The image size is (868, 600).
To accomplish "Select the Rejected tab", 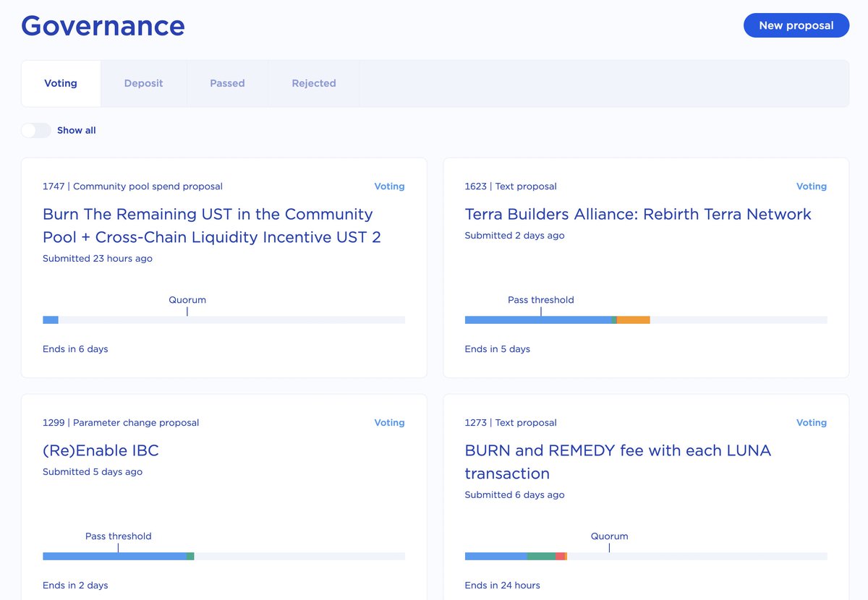I will click(x=314, y=83).
